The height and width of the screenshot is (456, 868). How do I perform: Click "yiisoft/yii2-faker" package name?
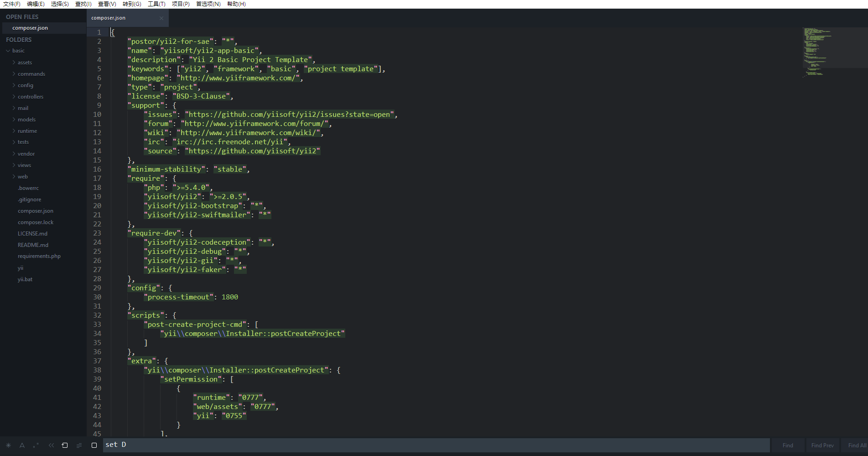[x=185, y=270]
